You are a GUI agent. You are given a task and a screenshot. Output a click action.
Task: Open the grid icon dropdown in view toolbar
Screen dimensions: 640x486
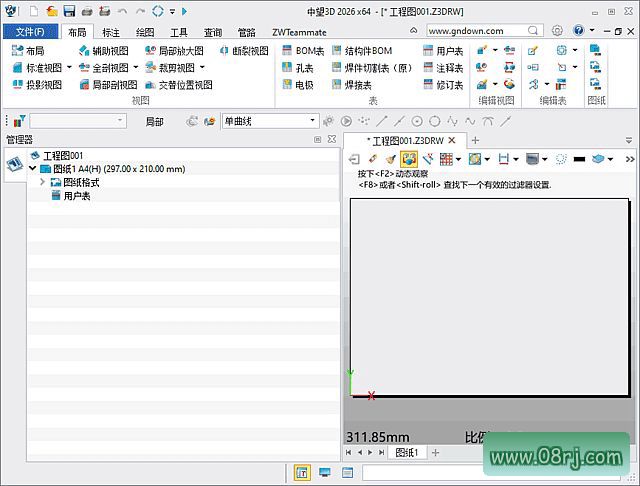point(459,159)
